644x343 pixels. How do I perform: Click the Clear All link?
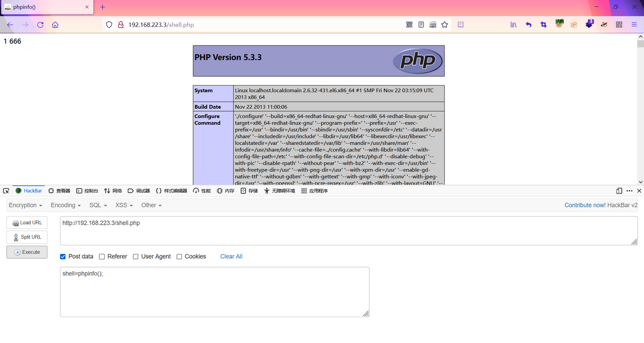coord(231,257)
